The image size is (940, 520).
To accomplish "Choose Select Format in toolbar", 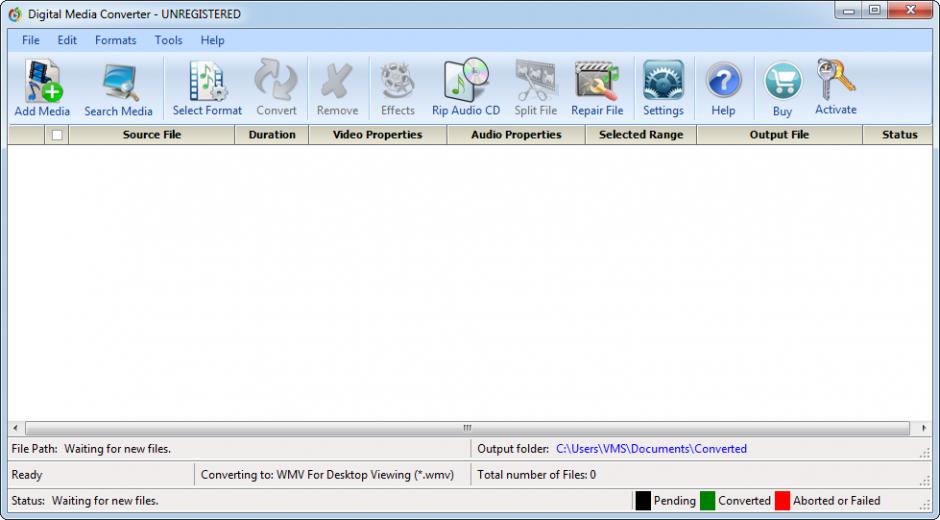I will click(x=207, y=88).
